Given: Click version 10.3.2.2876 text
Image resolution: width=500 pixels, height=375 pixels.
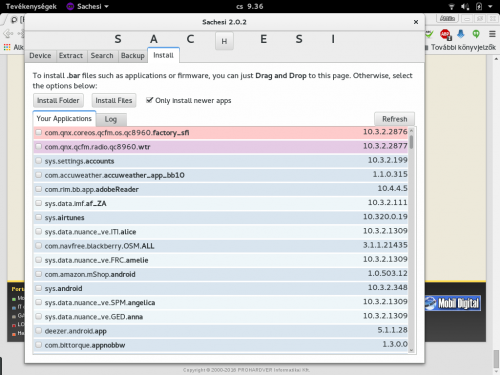Looking at the screenshot, I should click(385, 132).
